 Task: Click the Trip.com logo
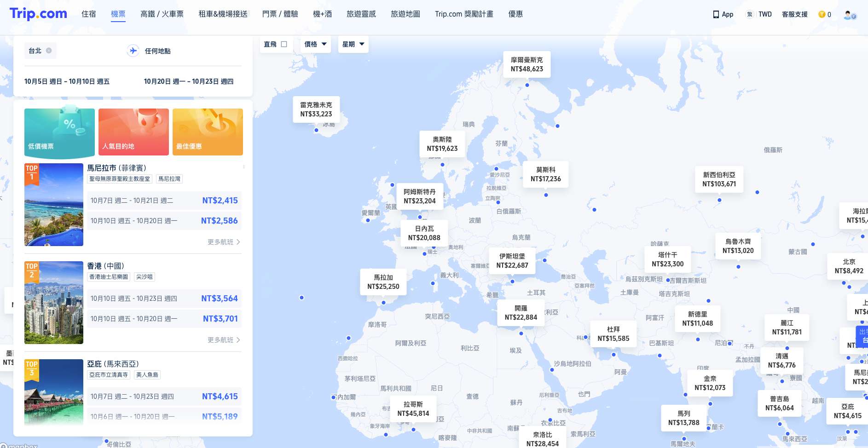point(38,14)
